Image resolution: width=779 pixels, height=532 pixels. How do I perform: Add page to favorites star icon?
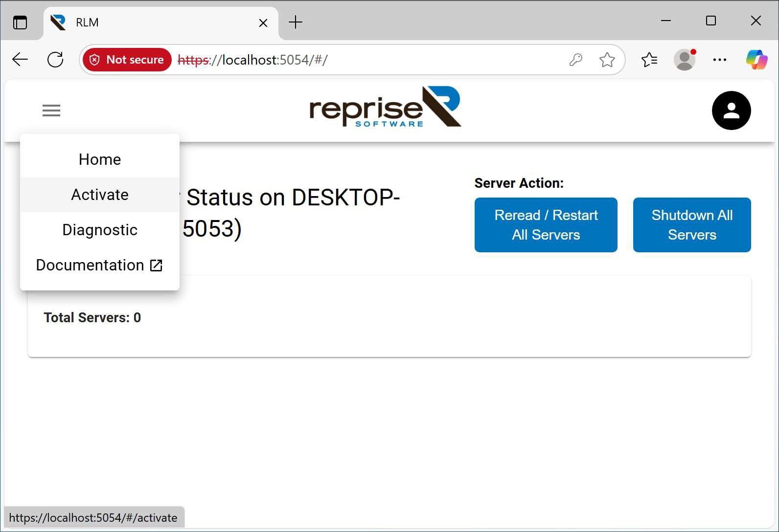pos(607,60)
